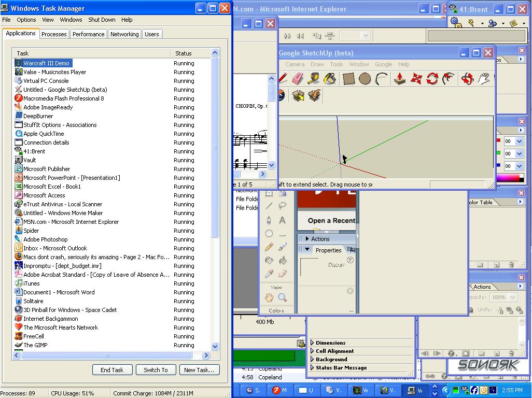Select iTunes in the task list
Viewport: 532px width, 398px height.
(32, 283)
